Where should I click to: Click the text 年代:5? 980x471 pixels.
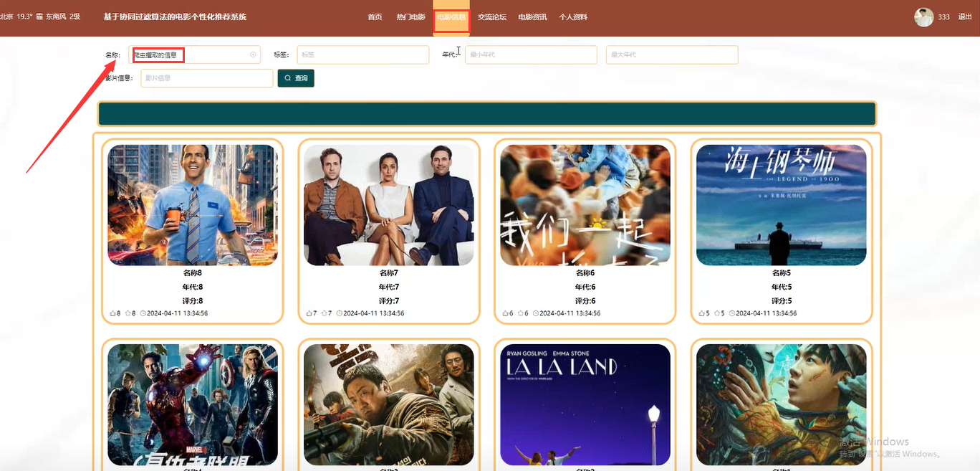pyautogui.click(x=782, y=287)
